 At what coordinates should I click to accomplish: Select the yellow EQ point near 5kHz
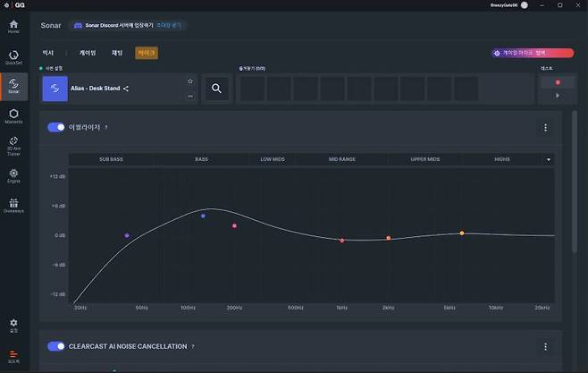tap(462, 233)
